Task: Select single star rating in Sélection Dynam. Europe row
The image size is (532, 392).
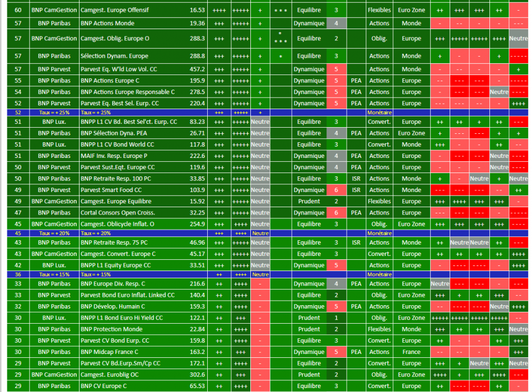Action: click(281, 57)
